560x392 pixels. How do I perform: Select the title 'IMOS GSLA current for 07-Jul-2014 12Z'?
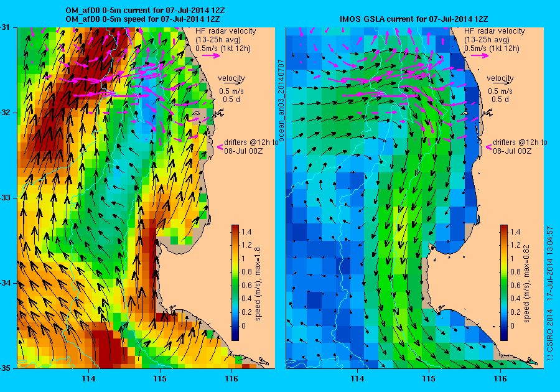414,19
